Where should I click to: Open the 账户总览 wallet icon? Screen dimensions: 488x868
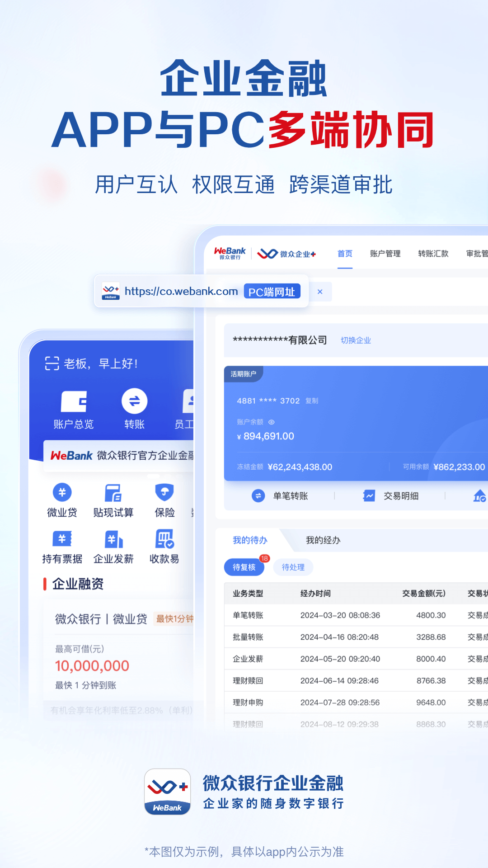74,401
